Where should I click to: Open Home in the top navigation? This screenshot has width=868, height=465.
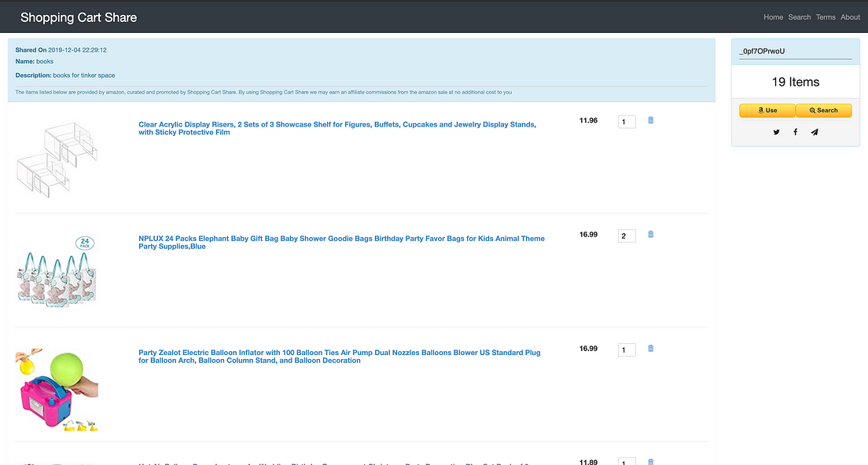[x=774, y=17]
